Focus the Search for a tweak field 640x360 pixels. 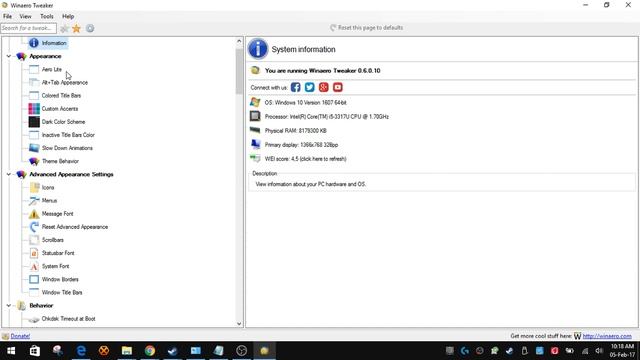pos(29,28)
